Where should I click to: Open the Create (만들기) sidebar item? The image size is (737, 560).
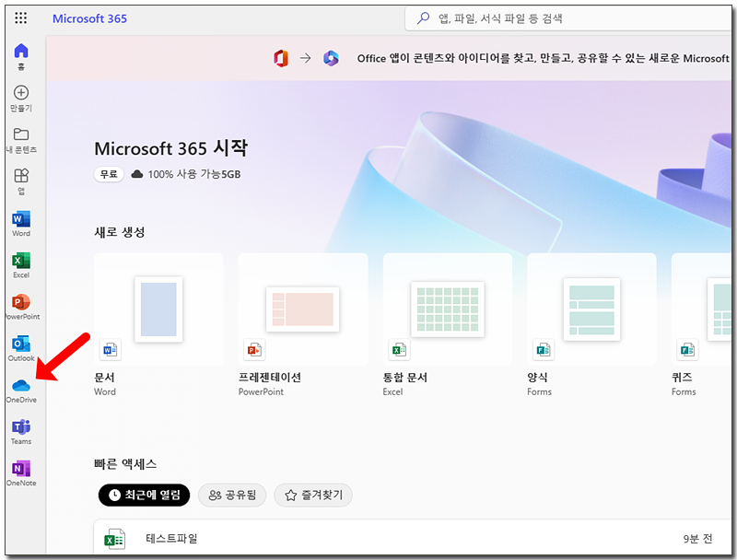click(x=21, y=99)
